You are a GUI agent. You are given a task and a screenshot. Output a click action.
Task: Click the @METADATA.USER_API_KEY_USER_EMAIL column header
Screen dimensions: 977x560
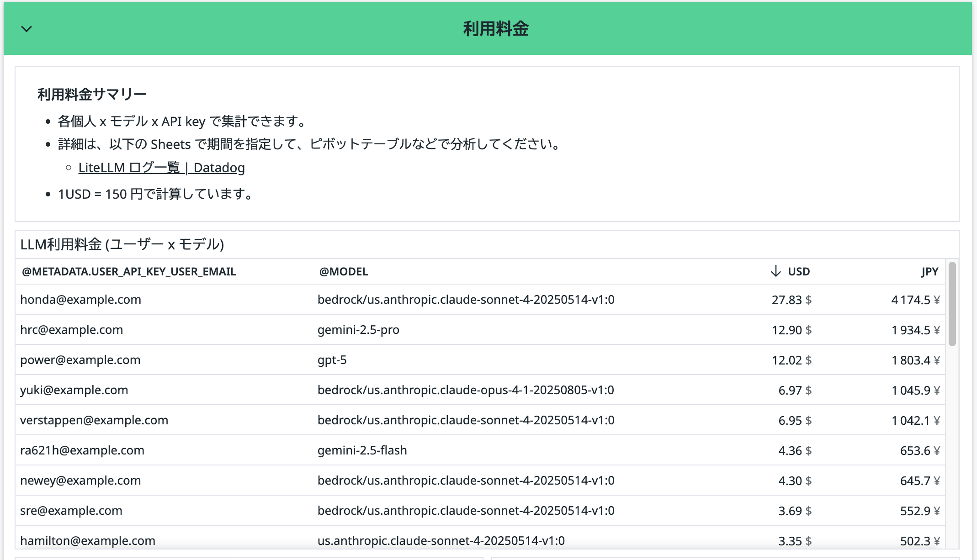[128, 271]
